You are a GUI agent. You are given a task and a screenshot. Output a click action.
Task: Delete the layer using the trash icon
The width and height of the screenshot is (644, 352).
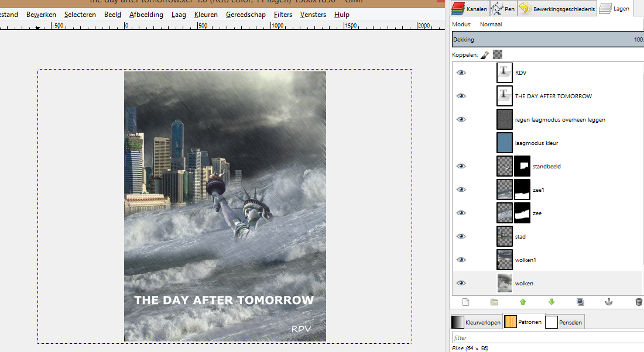(x=638, y=302)
